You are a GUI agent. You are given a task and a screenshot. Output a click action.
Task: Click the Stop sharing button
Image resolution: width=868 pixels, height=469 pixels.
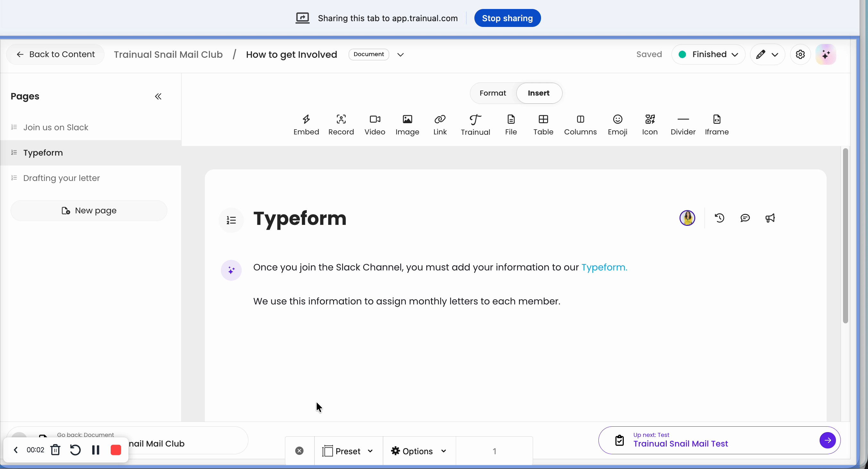click(507, 18)
